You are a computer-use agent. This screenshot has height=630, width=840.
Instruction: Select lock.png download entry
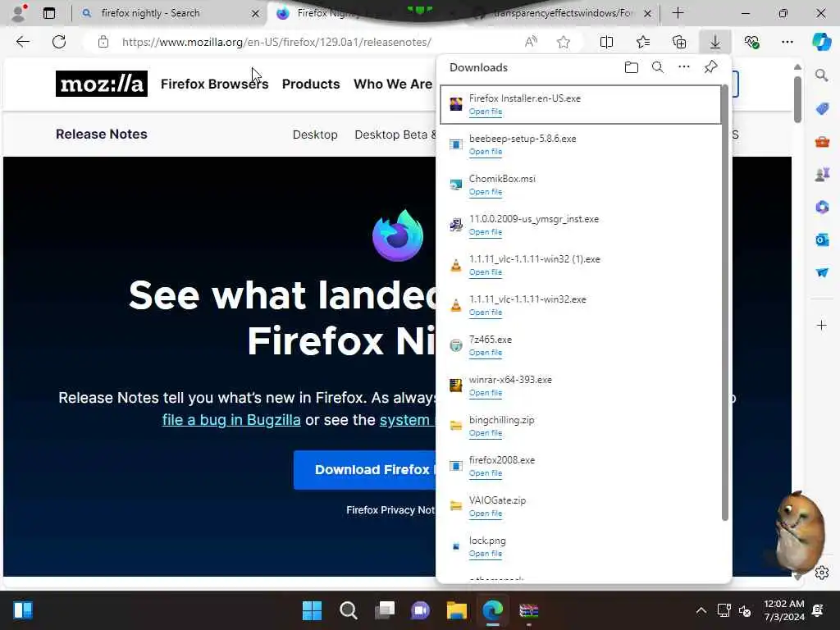click(x=580, y=546)
